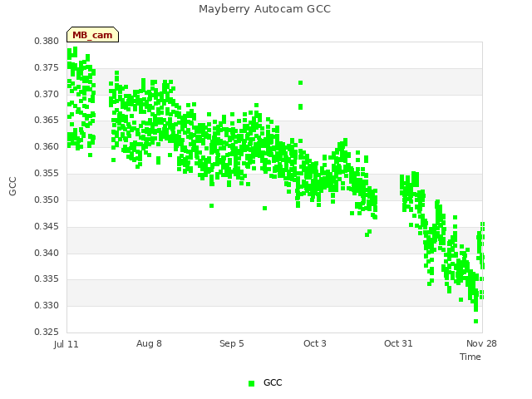Click the 0.365 y-axis value
The height and width of the screenshot is (399, 532).
[x=47, y=120]
